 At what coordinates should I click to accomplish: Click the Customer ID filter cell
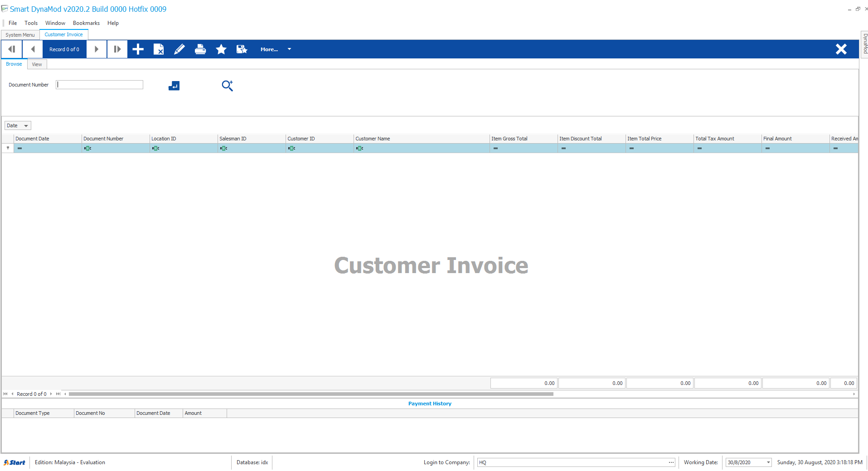point(320,148)
